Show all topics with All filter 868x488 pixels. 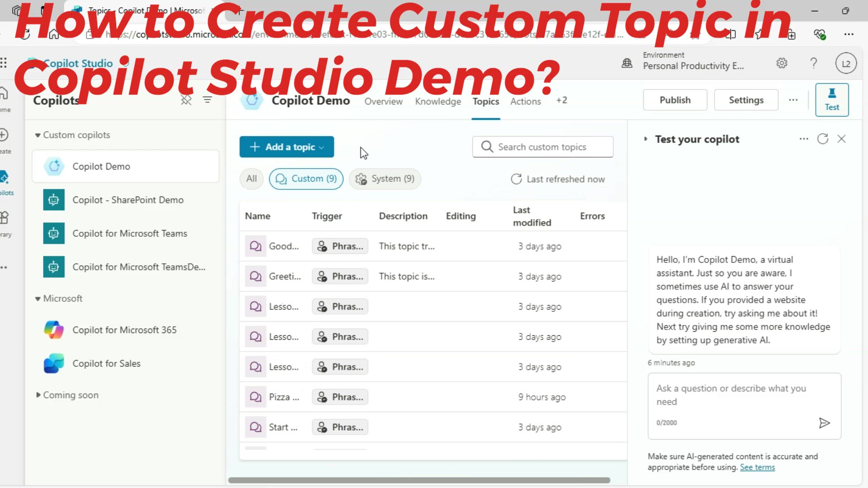pyautogui.click(x=251, y=178)
